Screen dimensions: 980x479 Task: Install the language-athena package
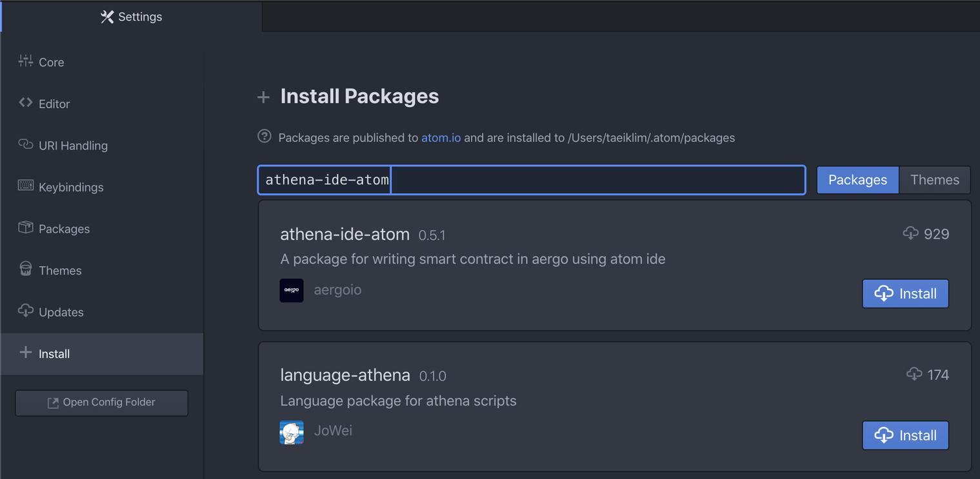(x=905, y=436)
